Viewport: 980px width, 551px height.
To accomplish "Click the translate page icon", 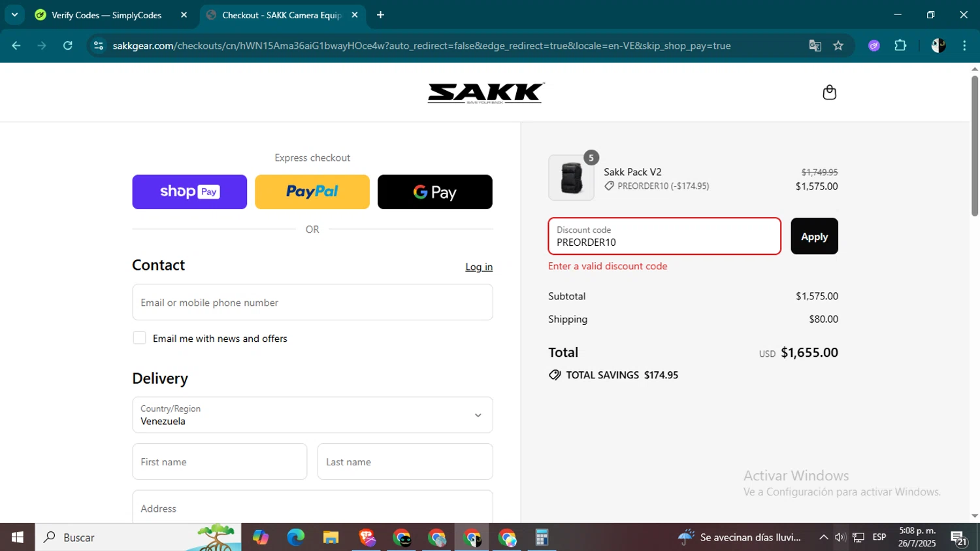I will pyautogui.click(x=815, y=46).
